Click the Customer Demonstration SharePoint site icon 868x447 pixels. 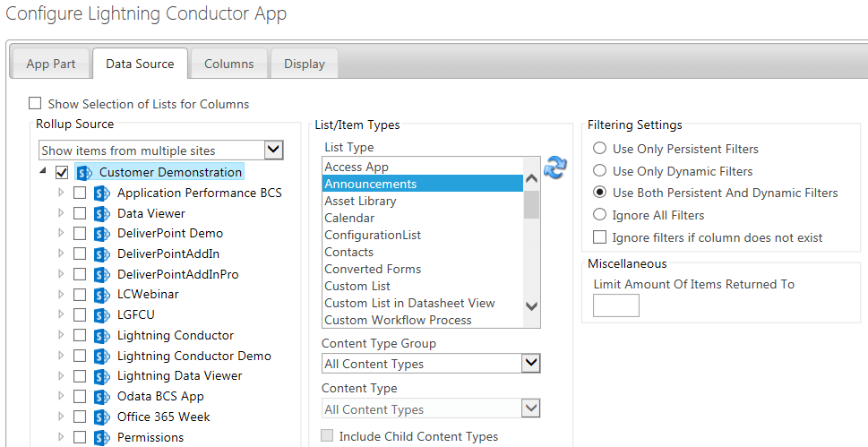click(85, 172)
